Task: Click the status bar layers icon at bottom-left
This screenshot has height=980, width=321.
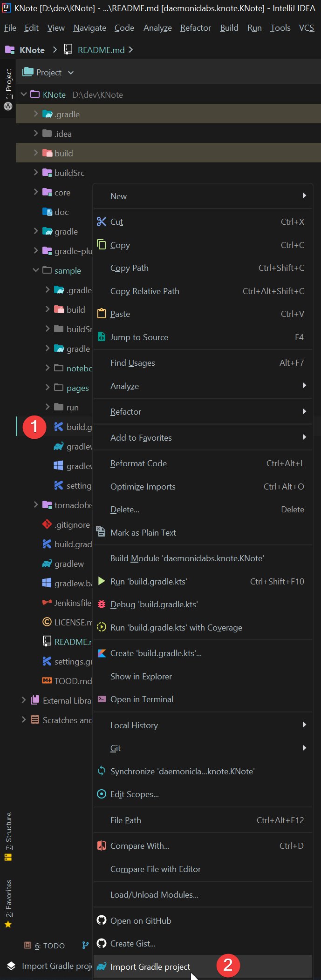Action: [11, 966]
